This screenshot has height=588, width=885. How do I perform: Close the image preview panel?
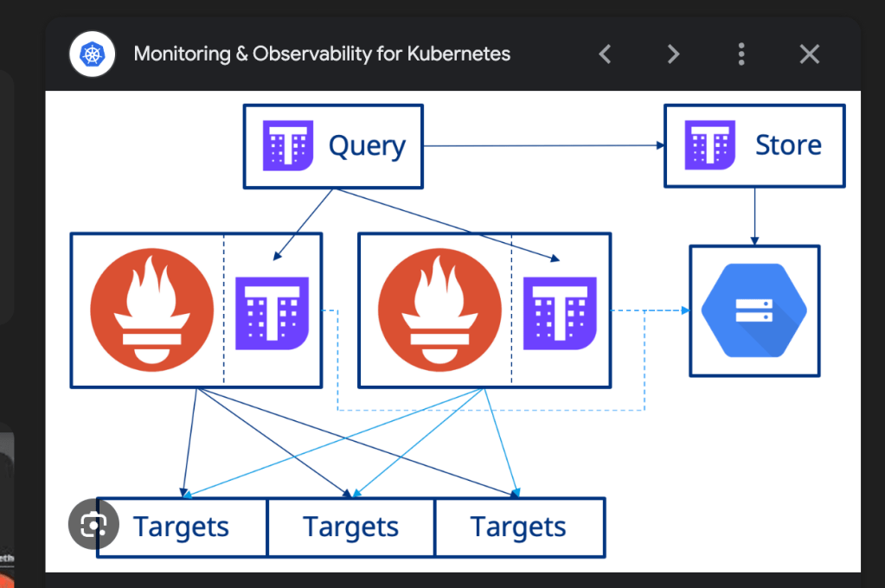click(x=810, y=54)
